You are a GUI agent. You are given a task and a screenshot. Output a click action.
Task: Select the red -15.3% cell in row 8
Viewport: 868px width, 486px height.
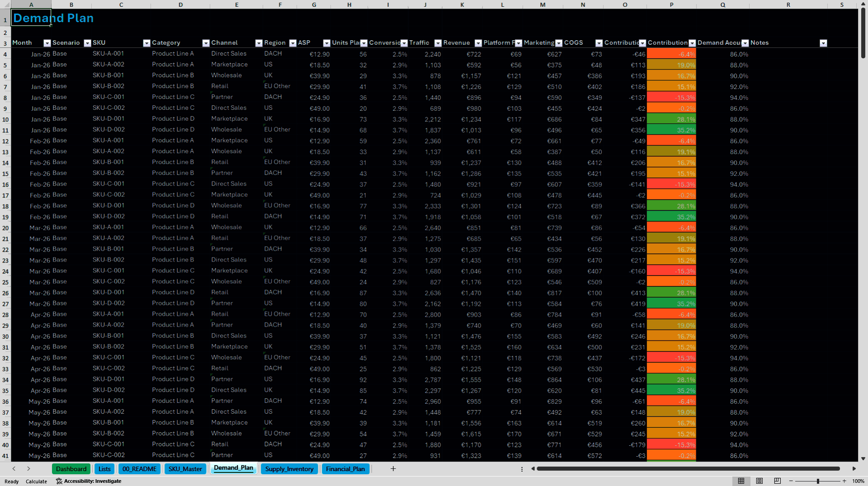[671, 98]
